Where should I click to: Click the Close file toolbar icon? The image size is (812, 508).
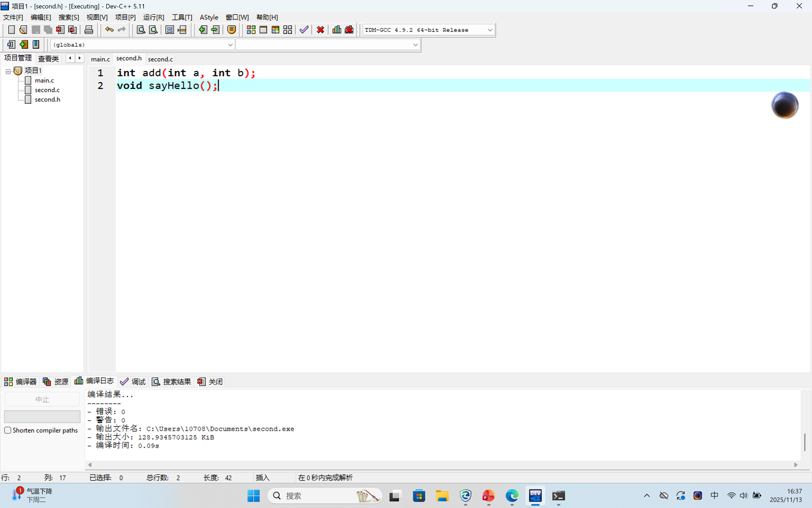[x=60, y=30]
